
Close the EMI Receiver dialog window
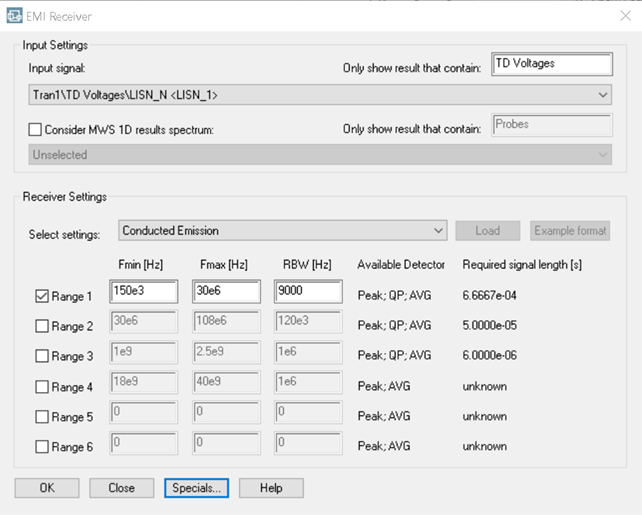625,15
